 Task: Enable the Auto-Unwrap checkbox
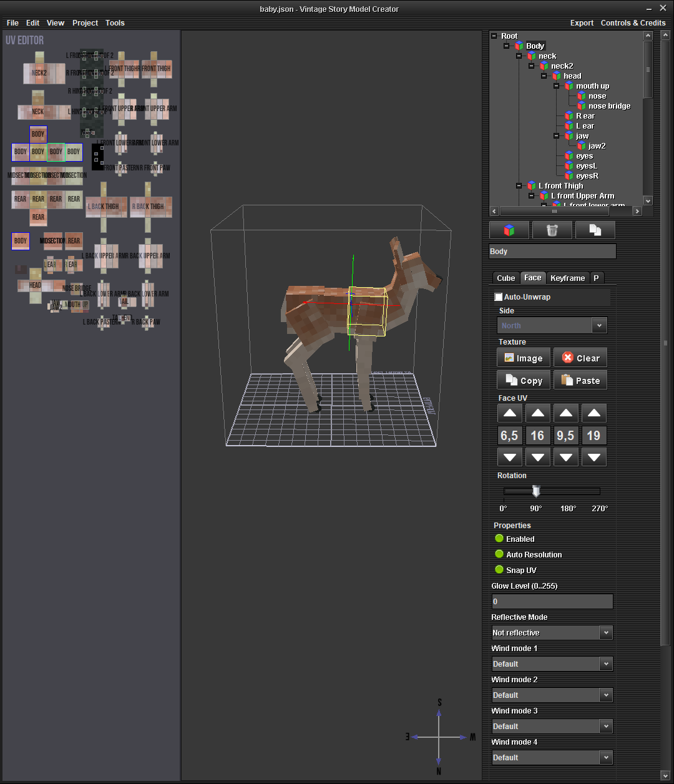click(x=499, y=297)
